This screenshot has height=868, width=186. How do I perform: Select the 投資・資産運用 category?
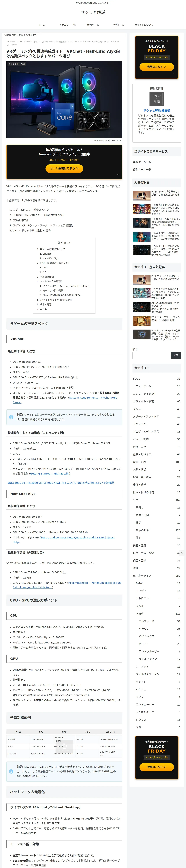coord(157,477)
